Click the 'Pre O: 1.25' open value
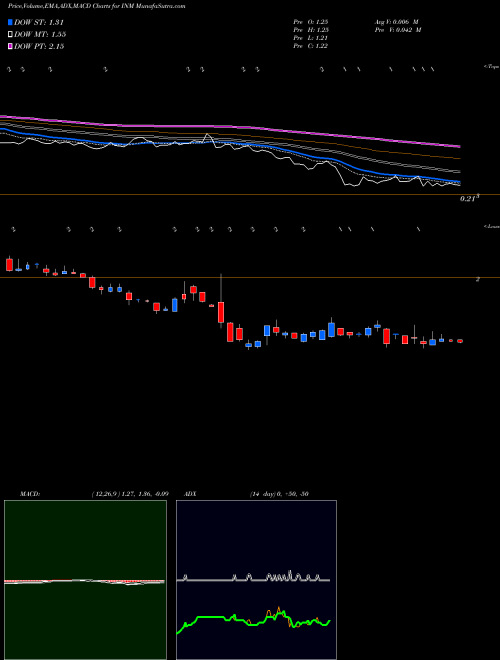This screenshot has width=500, height=660. (x=311, y=22)
